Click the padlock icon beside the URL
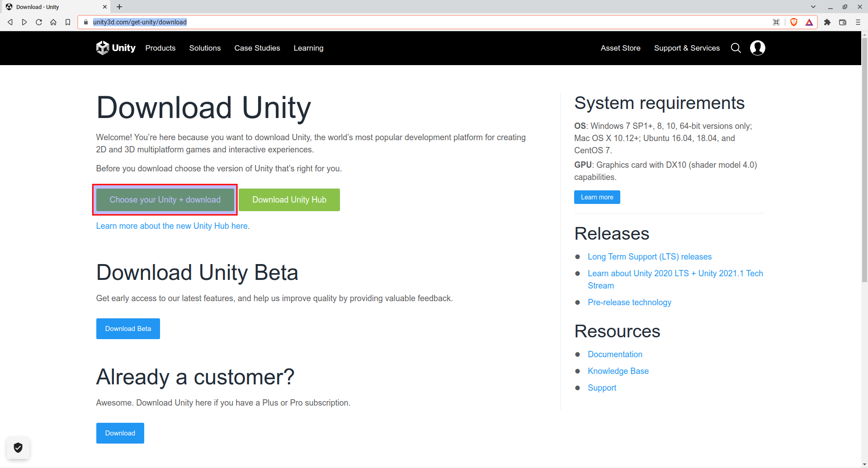 coord(85,22)
